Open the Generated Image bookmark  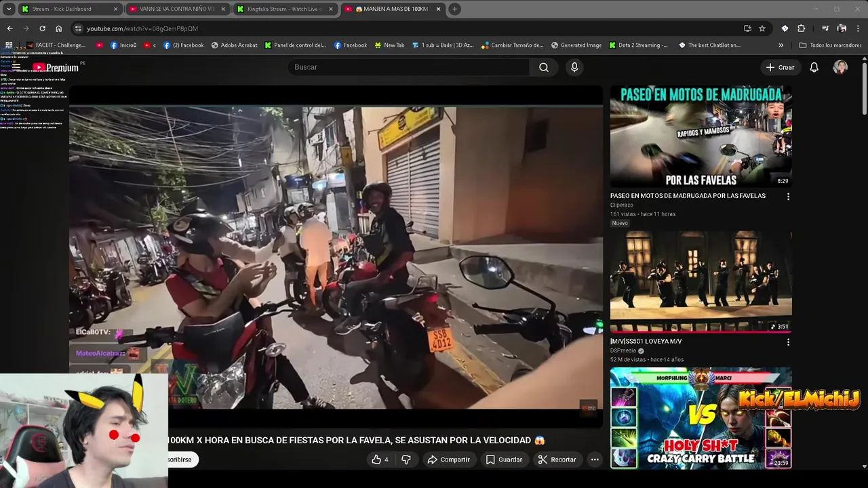coord(576,45)
